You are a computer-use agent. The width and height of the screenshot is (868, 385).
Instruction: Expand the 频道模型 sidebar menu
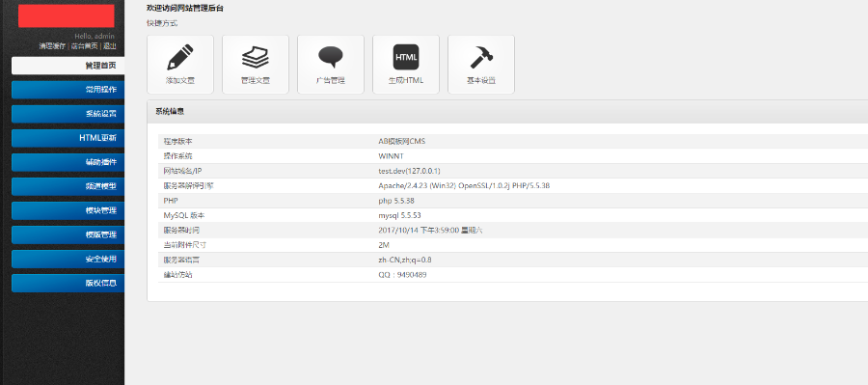pos(68,186)
